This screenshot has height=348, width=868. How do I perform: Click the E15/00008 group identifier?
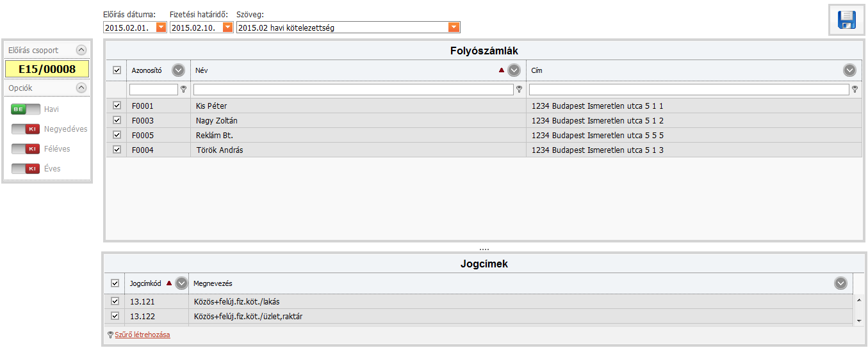click(x=47, y=69)
